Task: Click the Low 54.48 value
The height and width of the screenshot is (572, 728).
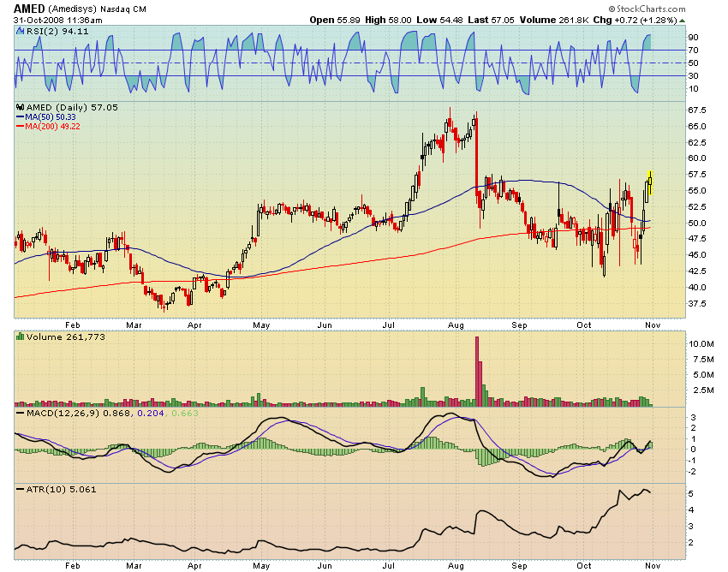Action: pos(439,20)
